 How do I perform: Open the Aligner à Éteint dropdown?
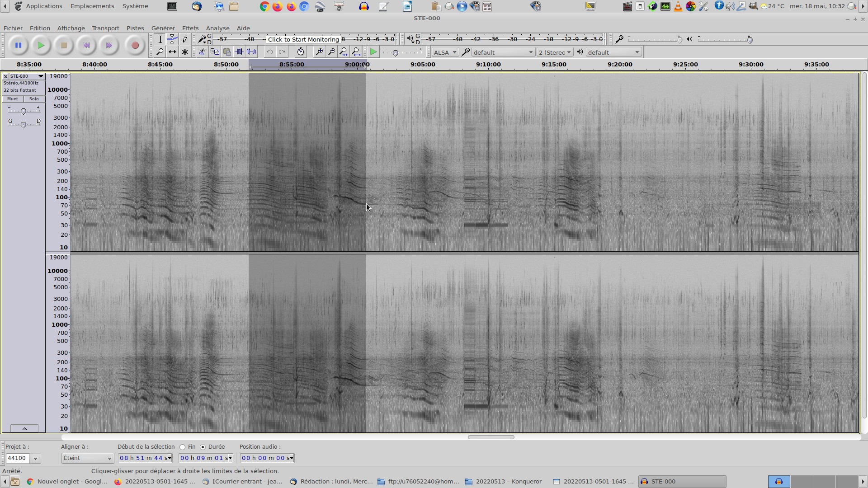(87, 458)
